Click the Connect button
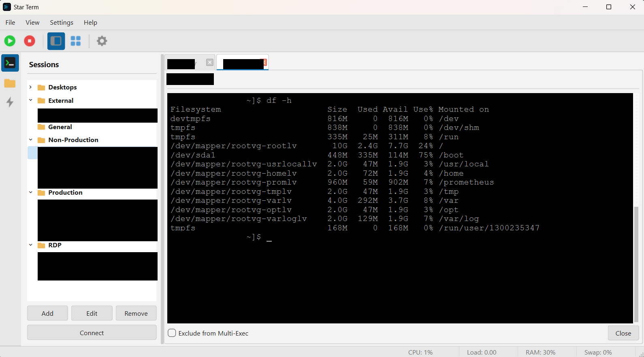644x357 pixels. click(x=92, y=333)
